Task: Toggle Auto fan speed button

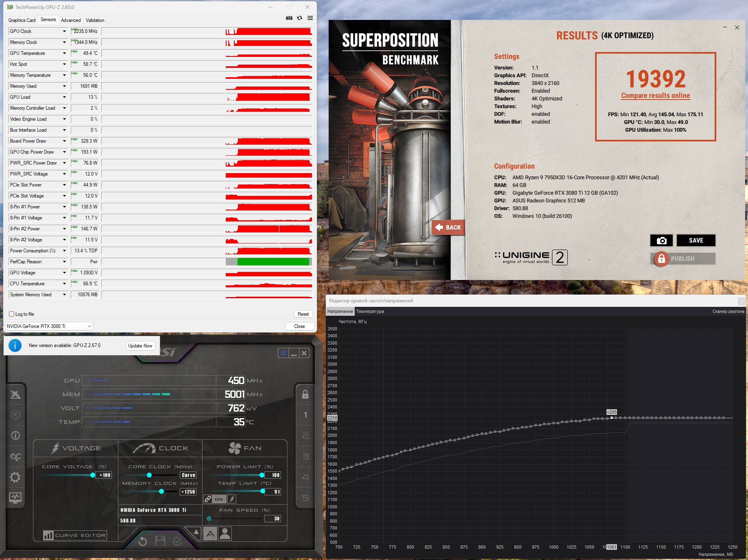Action: point(210,533)
